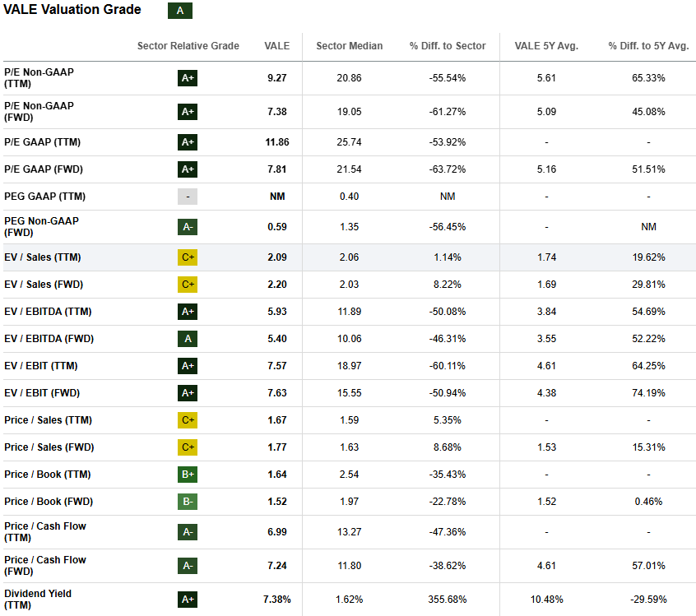
Task: Select the EV / EBITDA (TTM) row label
Action: (48, 312)
